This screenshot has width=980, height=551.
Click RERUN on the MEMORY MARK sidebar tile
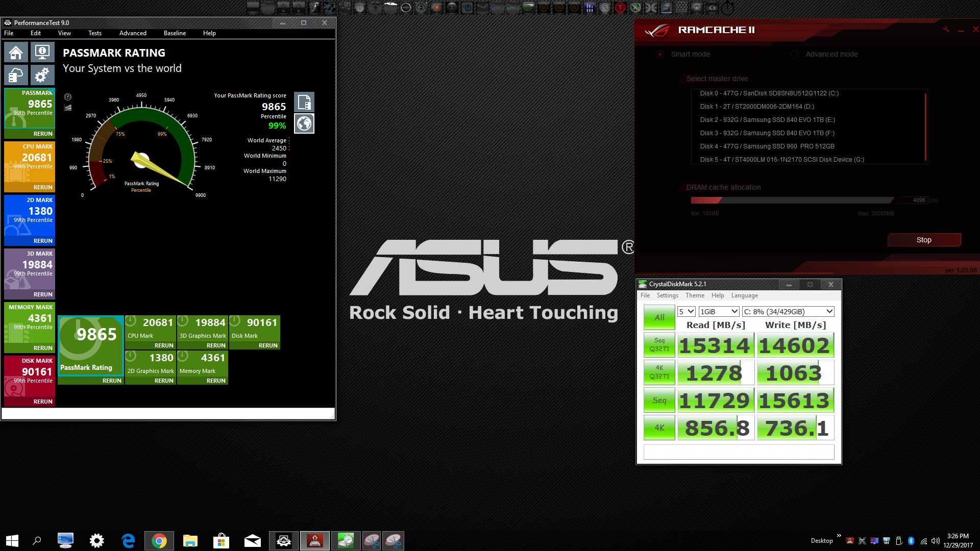43,348
